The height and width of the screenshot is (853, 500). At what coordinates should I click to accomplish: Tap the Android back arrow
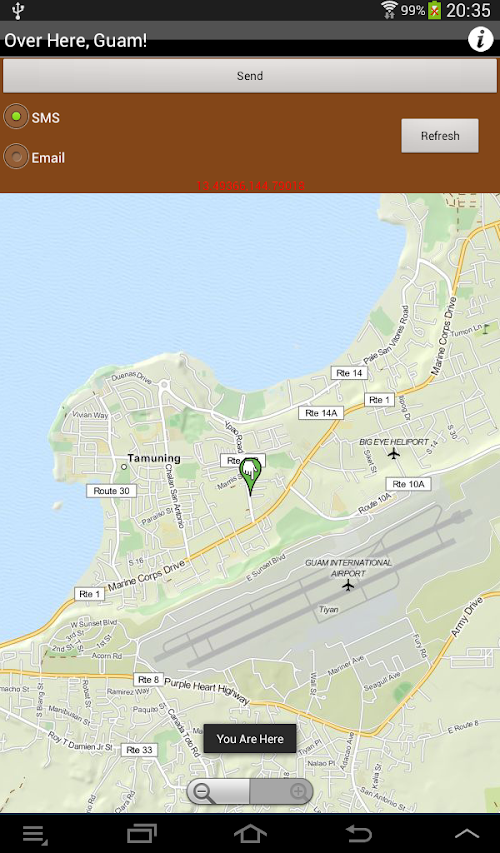(x=358, y=833)
